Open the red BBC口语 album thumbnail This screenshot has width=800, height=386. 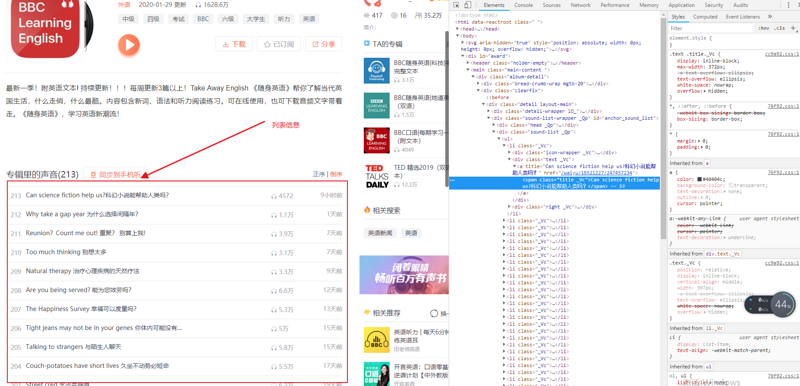tap(377, 140)
